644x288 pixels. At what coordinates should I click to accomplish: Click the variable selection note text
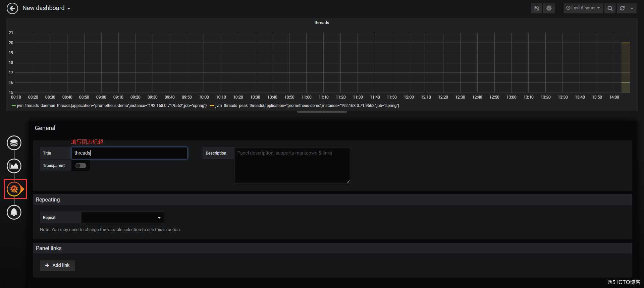point(110,230)
